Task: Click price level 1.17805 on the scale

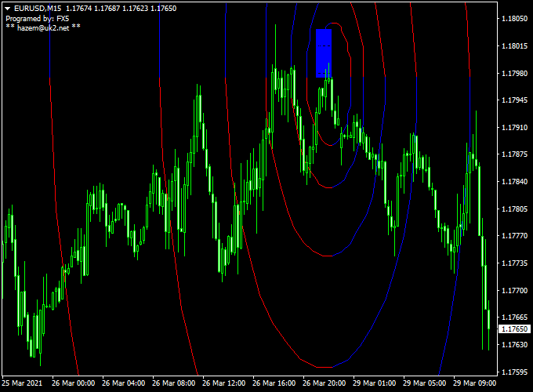Action: (515, 209)
